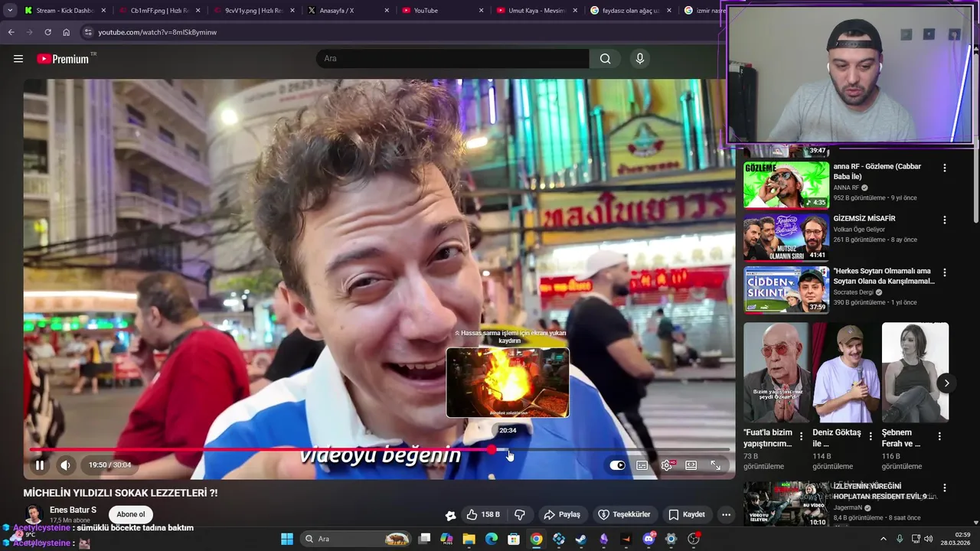Open options for Resident Evil 9 video
980x551 pixels.
coord(944,488)
